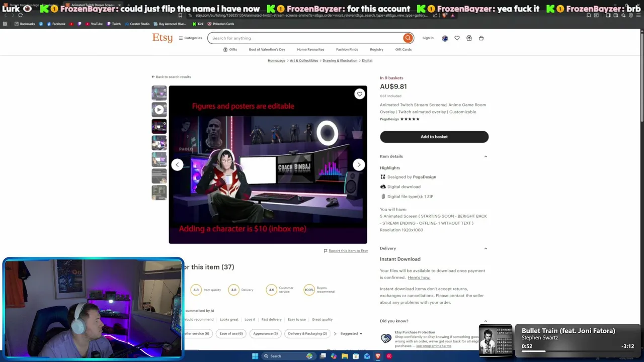Screen dimensions: 644x362
Task: Filter reviews by Delivery & Packaging (2)
Action: coord(307,333)
